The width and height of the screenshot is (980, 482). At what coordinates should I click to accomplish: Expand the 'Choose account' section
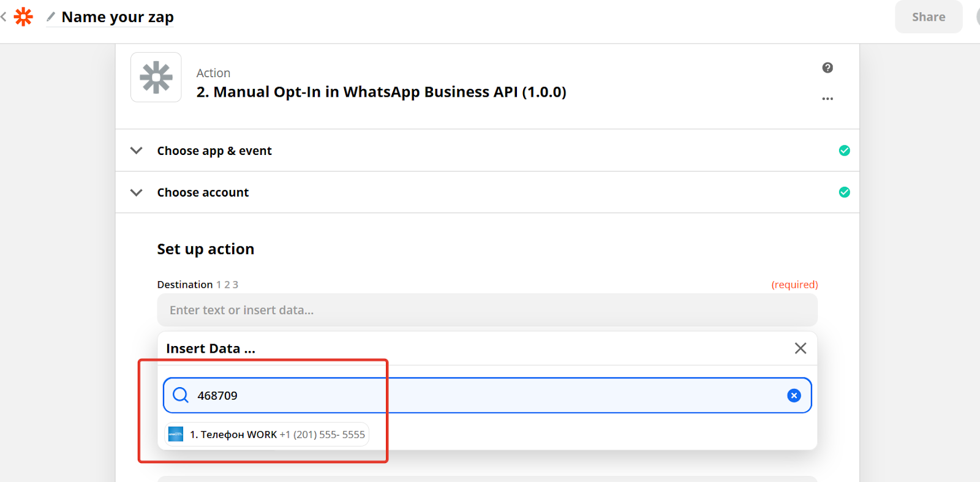137,192
